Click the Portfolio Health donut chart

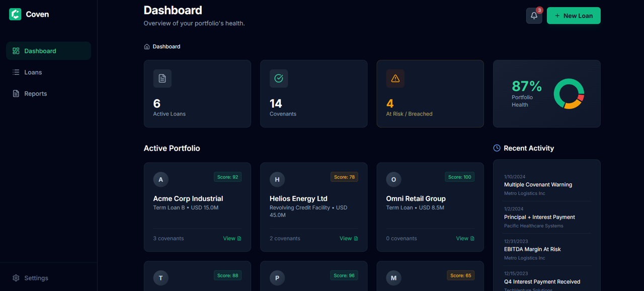pos(569,94)
